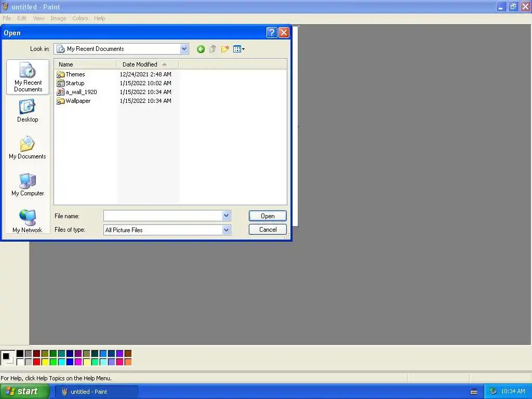Open the Views menu button
This screenshot has width=532, height=399.
coord(239,49)
